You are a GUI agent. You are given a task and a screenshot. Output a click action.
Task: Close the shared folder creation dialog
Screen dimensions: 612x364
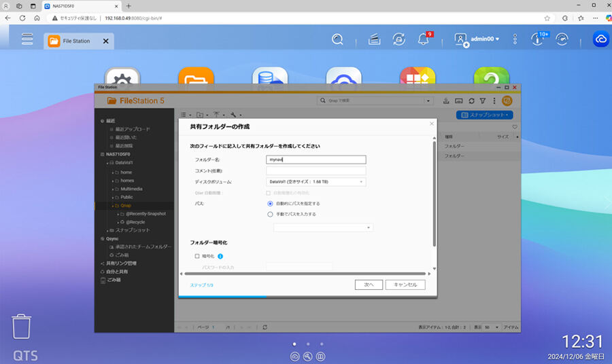pyautogui.click(x=432, y=124)
